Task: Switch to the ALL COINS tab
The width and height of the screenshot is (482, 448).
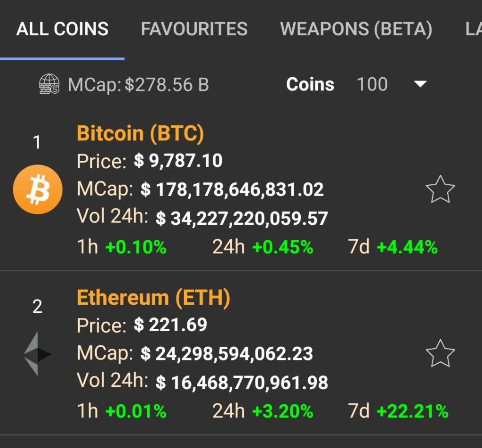Action: point(62,29)
